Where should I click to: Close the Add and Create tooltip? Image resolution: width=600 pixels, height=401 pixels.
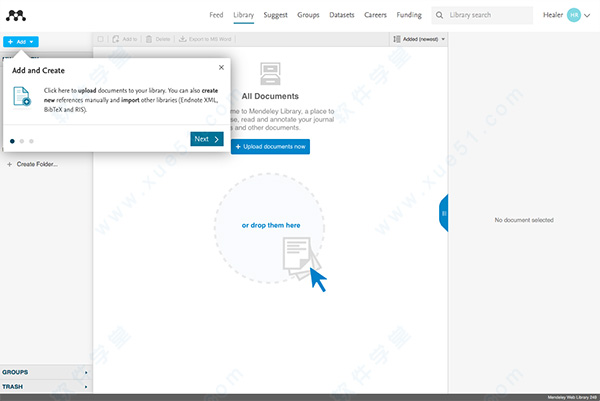click(221, 67)
